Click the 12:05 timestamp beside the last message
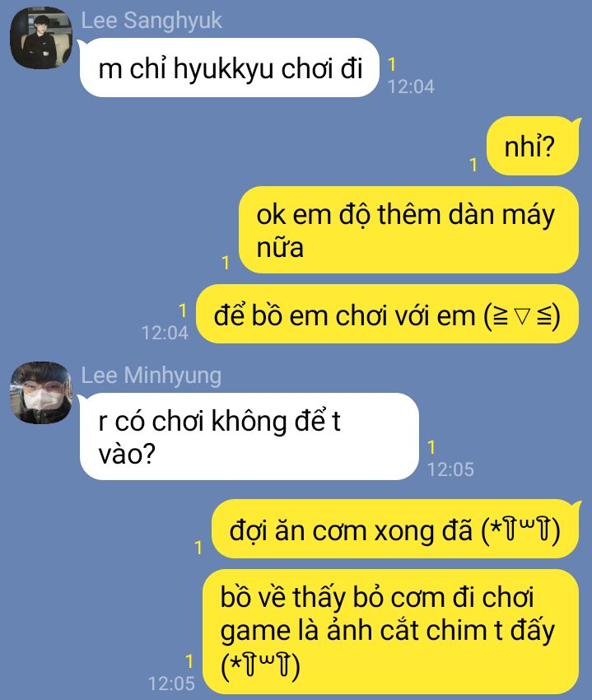592x700 pixels. click(x=171, y=684)
